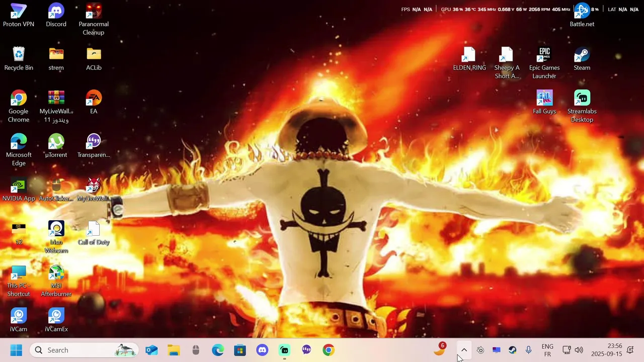Viewport: 644px width, 362px height.
Task: Select the MyLiveWall wolf-head shortcut
Action: (94, 190)
